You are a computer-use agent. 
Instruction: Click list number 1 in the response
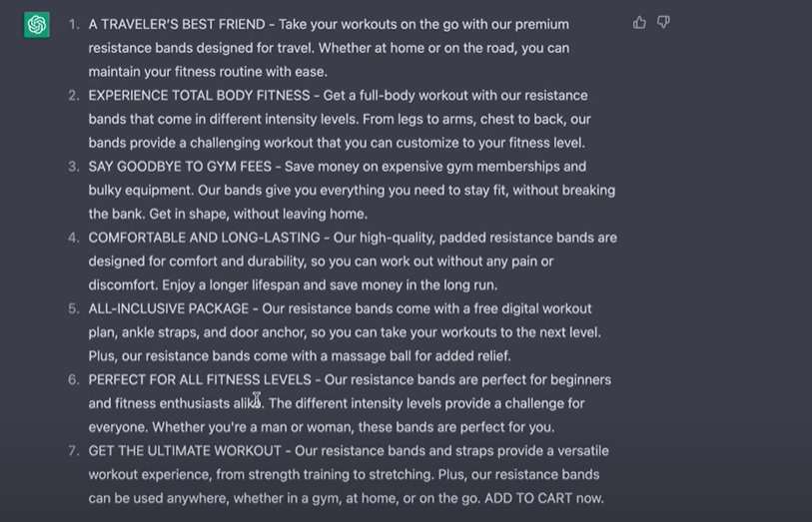click(73, 24)
